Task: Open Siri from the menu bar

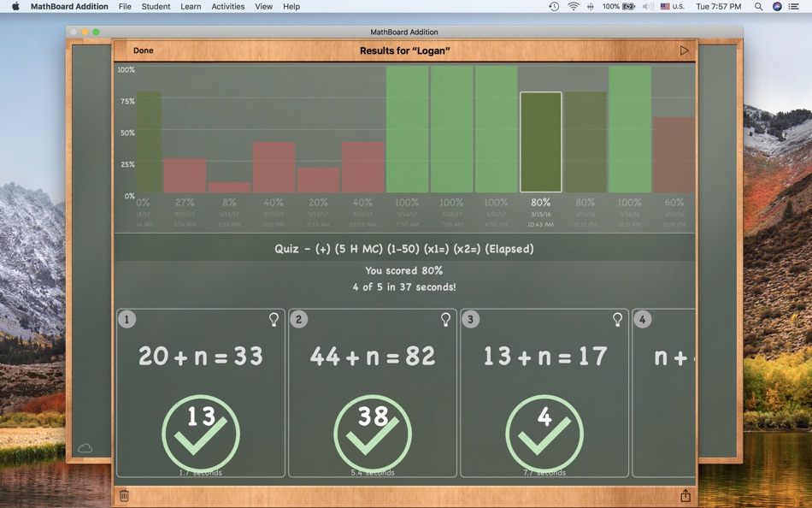Action: pos(777,6)
